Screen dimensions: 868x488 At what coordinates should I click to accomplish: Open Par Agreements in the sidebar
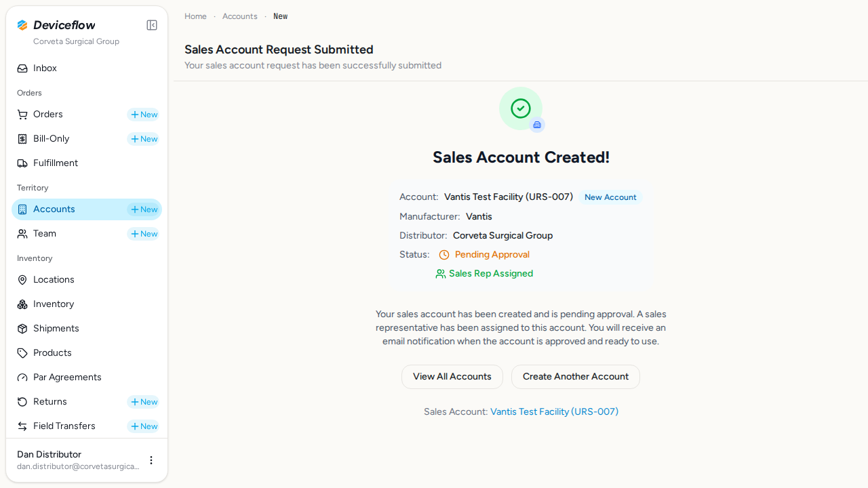click(87, 378)
